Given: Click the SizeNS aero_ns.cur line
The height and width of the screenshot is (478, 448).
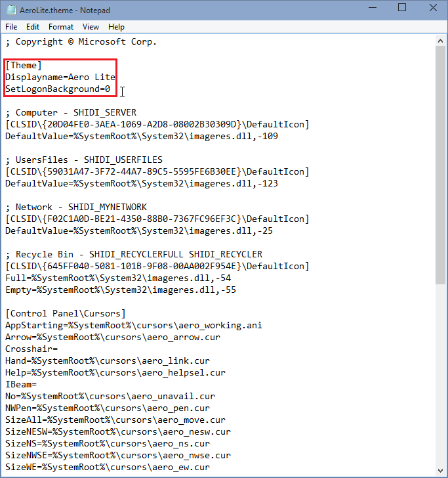Looking at the screenshot, I should [108, 444].
